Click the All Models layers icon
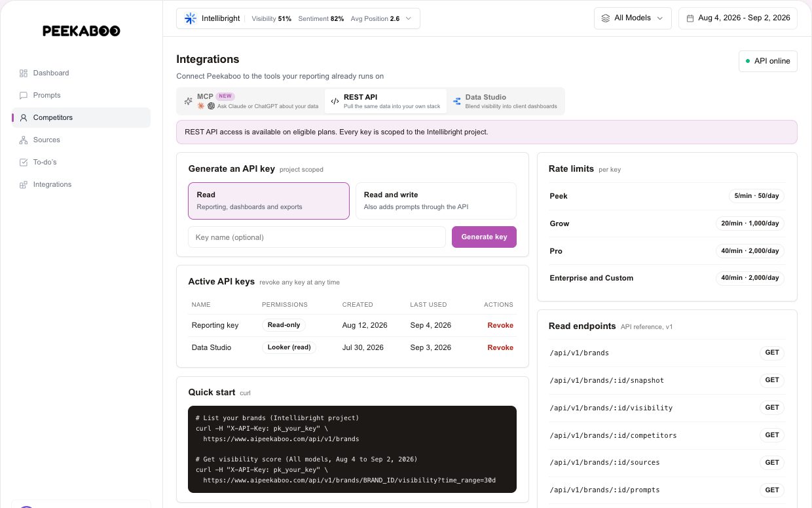812x508 pixels. (x=606, y=18)
